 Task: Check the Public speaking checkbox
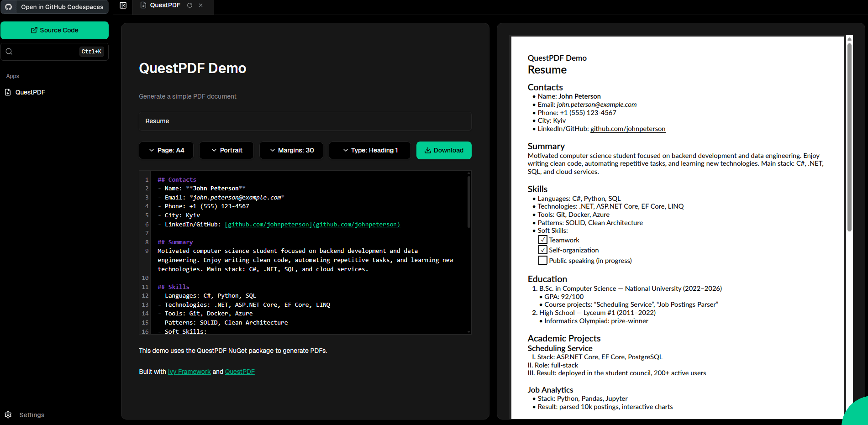(x=542, y=260)
